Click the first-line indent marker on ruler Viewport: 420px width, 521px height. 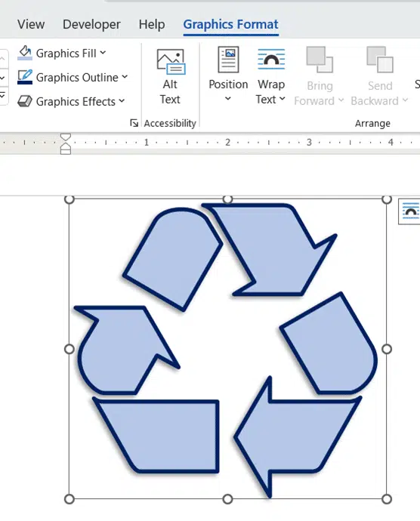(66, 137)
